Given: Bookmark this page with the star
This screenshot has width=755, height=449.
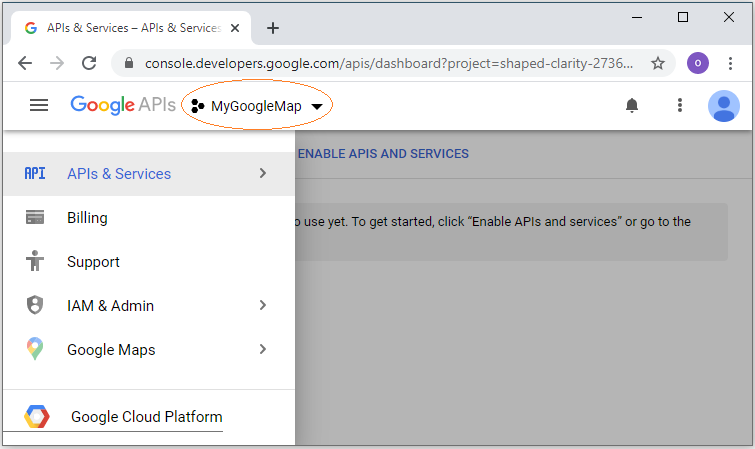Looking at the screenshot, I should [x=658, y=63].
